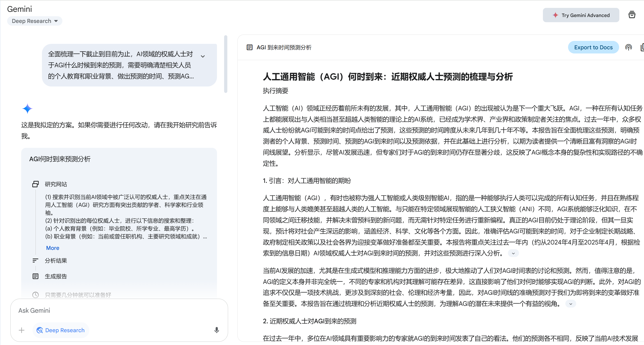The height and width of the screenshot is (345, 644).
Task: Click More to show full research plan
Action: pyautogui.click(x=53, y=248)
